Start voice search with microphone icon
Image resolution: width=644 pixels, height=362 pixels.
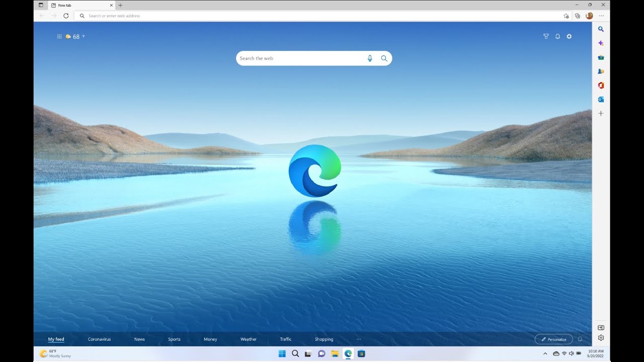(x=370, y=58)
